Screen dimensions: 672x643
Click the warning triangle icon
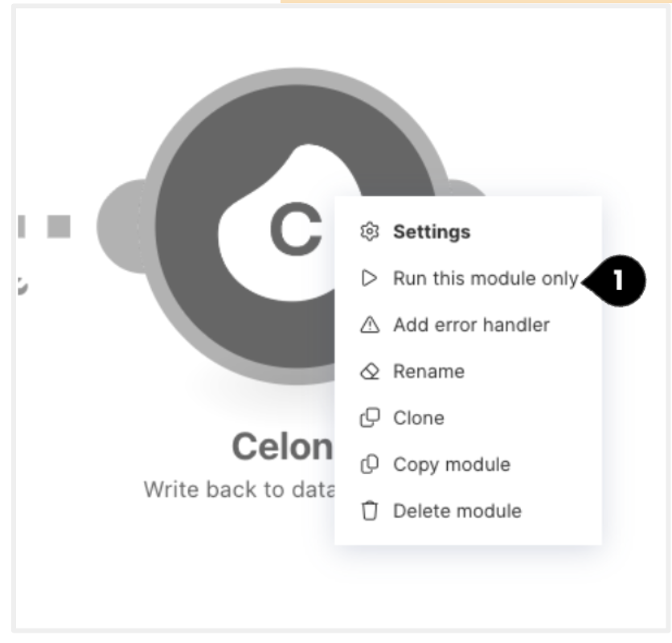[x=369, y=326]
